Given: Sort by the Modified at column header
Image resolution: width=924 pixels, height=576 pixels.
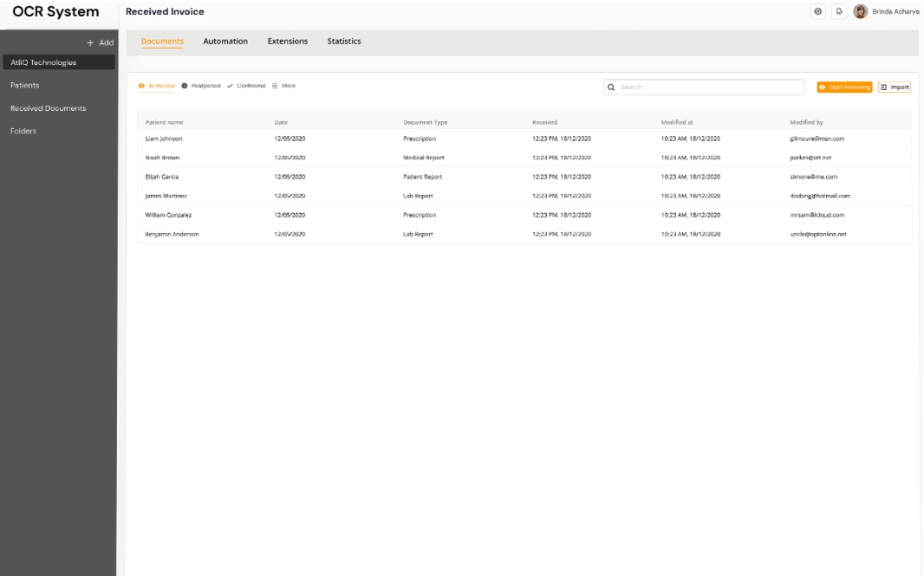Looking at the screenshot, I should [x=677, y=122].
